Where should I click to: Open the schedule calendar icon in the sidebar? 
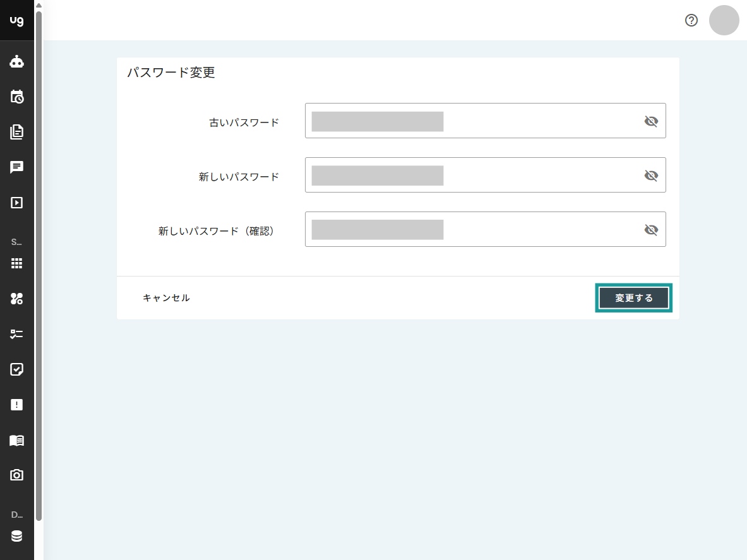[16, 97]
